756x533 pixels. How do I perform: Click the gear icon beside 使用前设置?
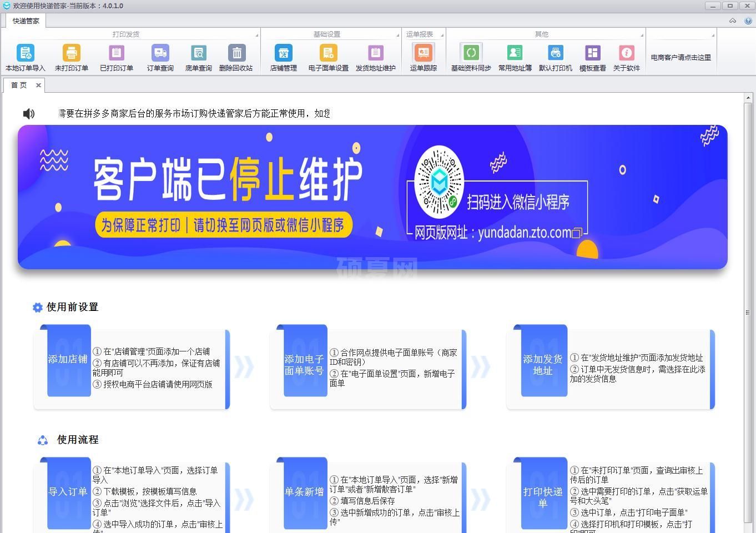coord(37,308)
